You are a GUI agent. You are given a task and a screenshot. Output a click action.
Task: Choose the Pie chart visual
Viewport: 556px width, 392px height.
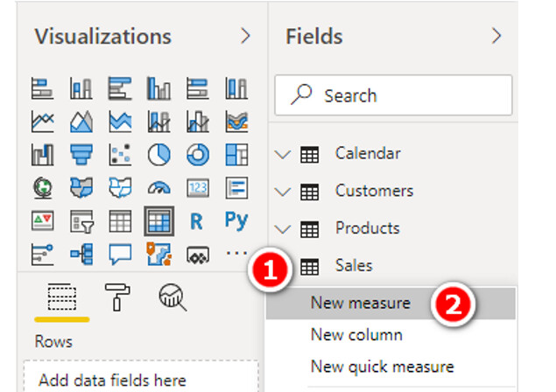tap(158, 155)
